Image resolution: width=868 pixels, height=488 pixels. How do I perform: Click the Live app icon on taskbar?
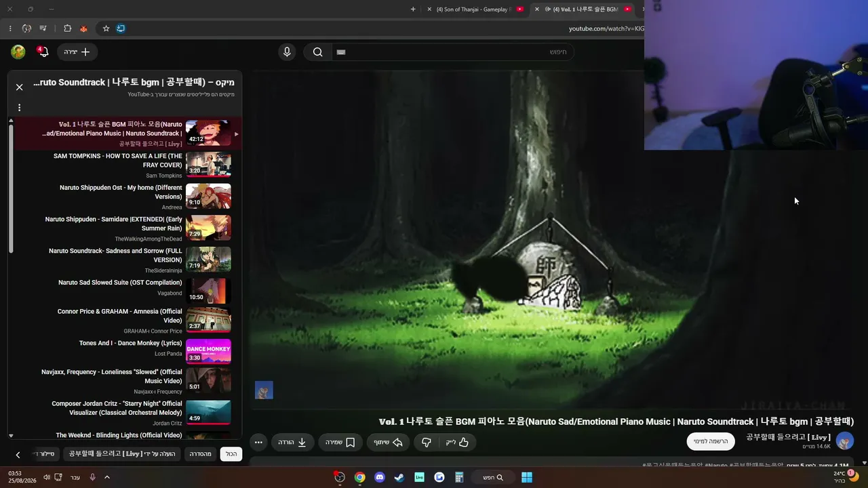click(419, 477)
